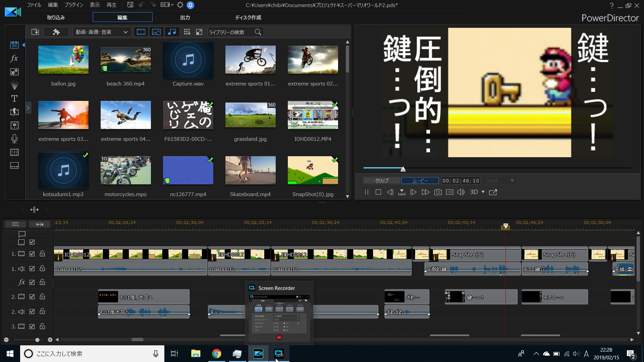Take a snapshot with the camera icon
Screen dimensions: 644x362
pos(438,192)
